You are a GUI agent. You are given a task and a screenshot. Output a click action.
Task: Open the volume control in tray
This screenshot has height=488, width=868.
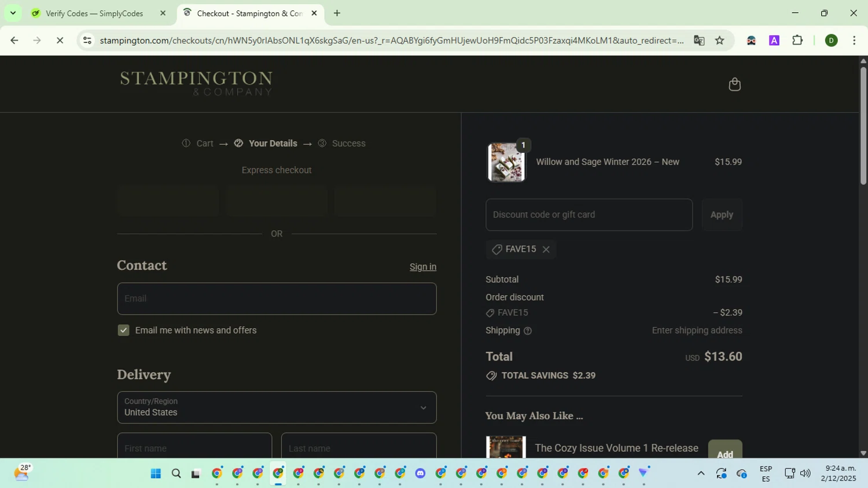tap(805, 474)
